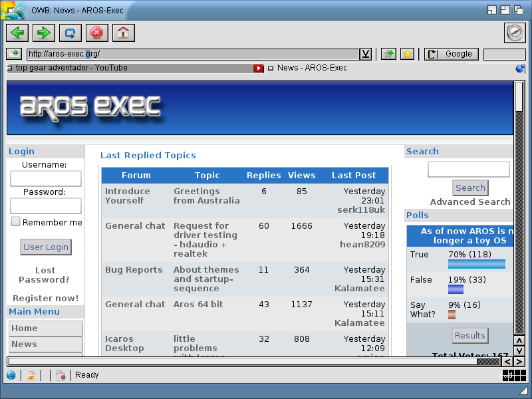The width and height of the screenshot is (532, 399).
Task: Open the Request for driver testing topic
Action: 205,240
